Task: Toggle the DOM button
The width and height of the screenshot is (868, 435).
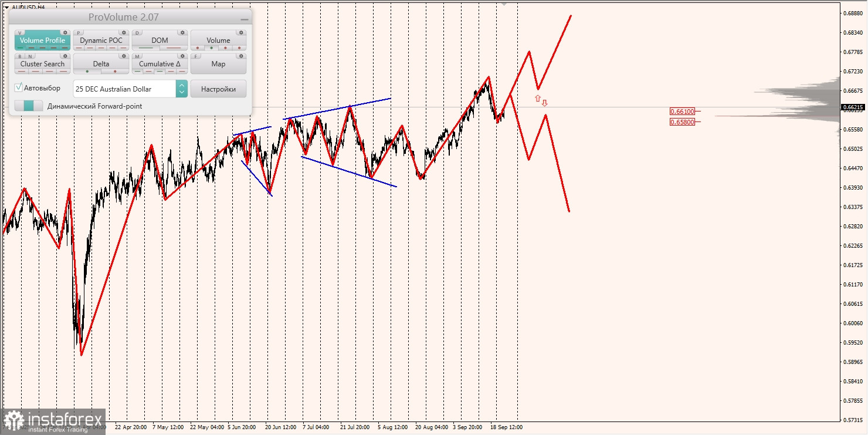Action: (160, 40)
